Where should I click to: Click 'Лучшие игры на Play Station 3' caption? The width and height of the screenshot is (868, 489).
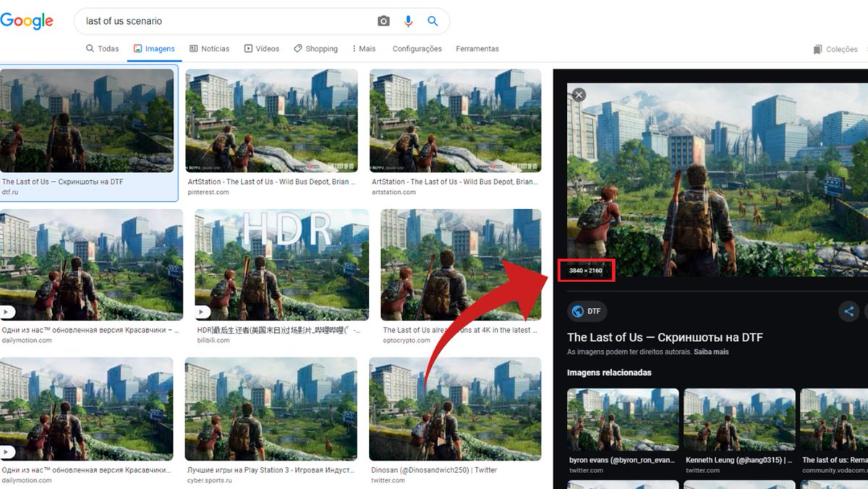click(271, 470)
